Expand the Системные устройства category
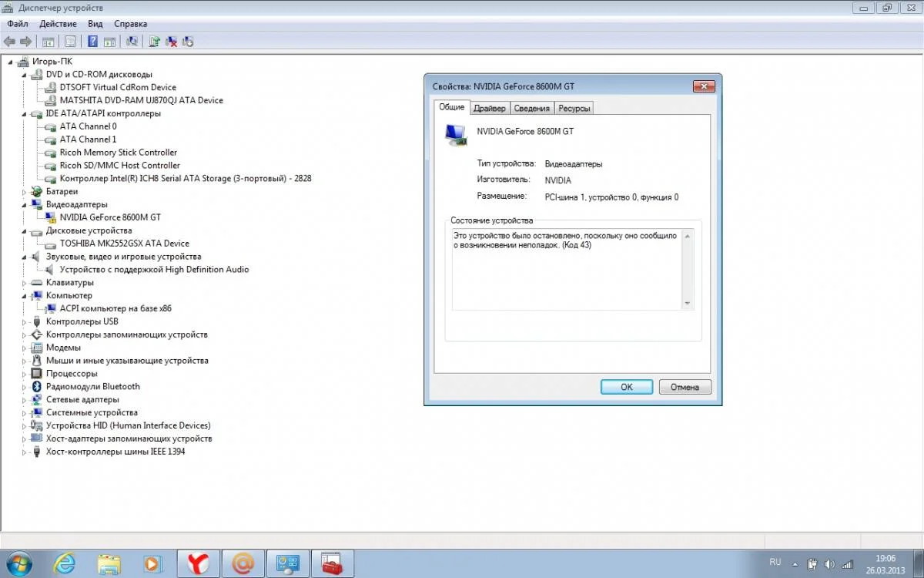924x578 pixels. pyautogui.click(x=25, y=413)
